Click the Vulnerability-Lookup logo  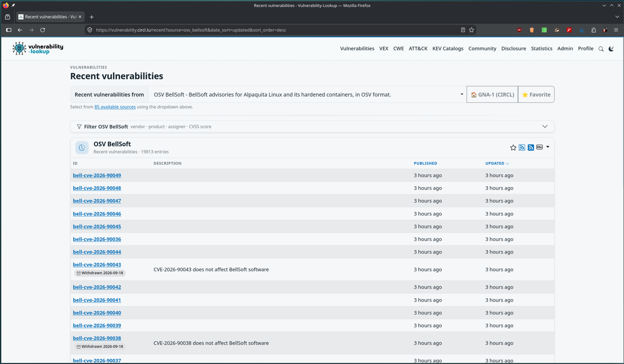coord(38,48)
